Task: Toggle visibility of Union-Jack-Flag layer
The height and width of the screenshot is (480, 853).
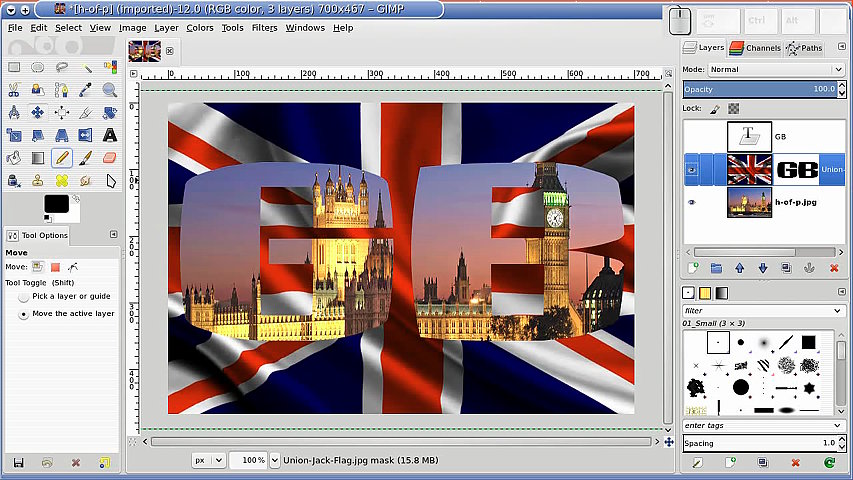Action: pyautogui.click(x=691, y=170)
